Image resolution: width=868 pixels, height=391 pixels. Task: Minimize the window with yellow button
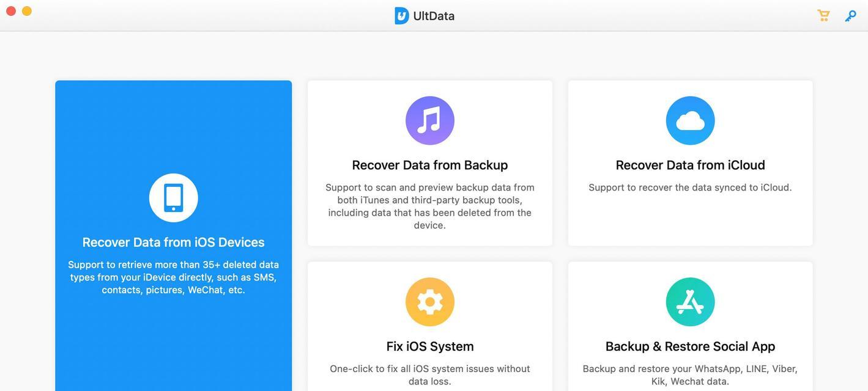(27, 11)
